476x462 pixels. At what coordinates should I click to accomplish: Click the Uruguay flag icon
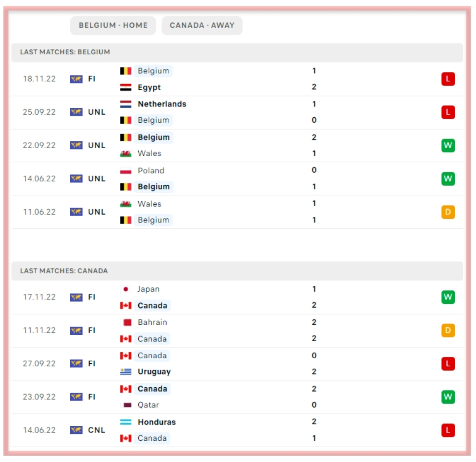coord(126,372)
